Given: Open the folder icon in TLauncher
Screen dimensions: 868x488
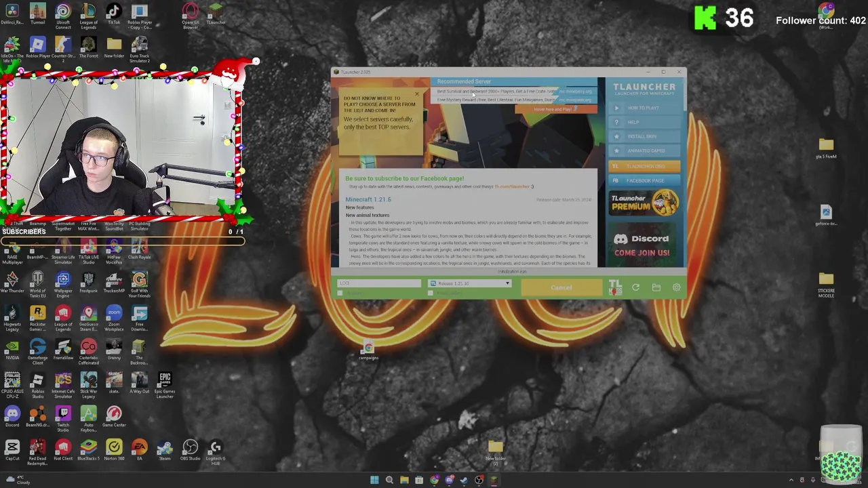Looking at the screenshot, I should 656,287.
